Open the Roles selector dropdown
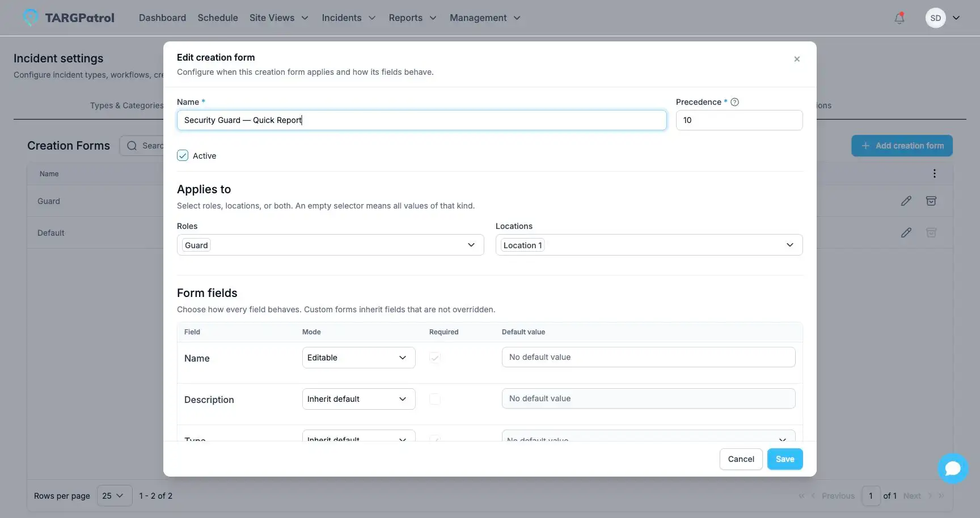The height and width of the screenshot is (518, 980). [x=330, y=245]
